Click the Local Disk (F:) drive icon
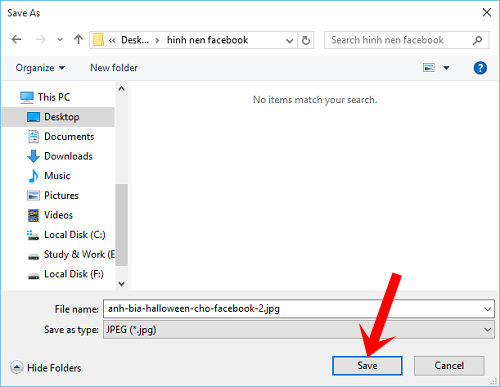Screen dimensions: 500x387 pos(33,276)
